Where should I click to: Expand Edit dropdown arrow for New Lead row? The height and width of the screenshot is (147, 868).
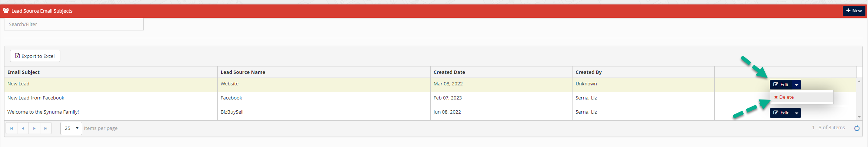tap(796, 85)
